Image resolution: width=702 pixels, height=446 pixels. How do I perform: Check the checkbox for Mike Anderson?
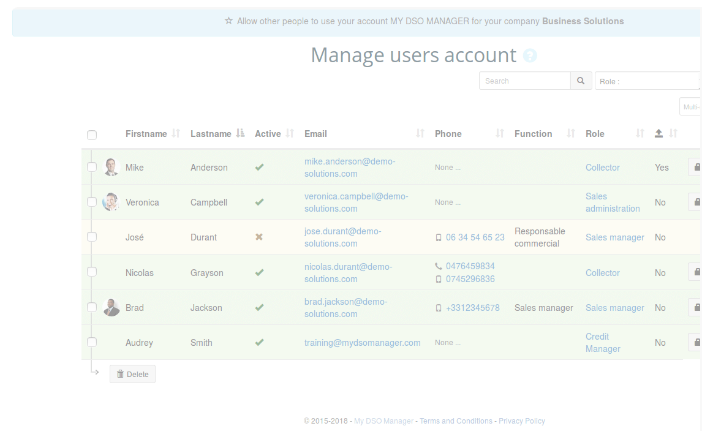pyautogui.click(x=92, y=168)
